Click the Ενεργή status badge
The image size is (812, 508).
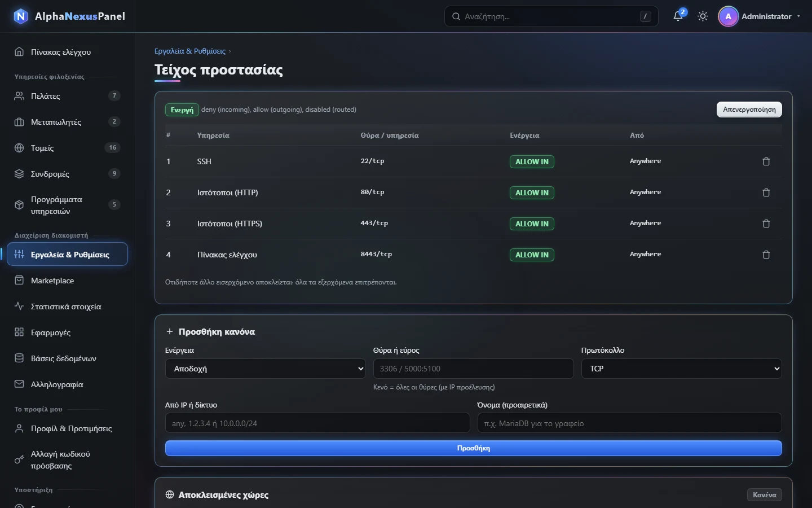(182, 110)
